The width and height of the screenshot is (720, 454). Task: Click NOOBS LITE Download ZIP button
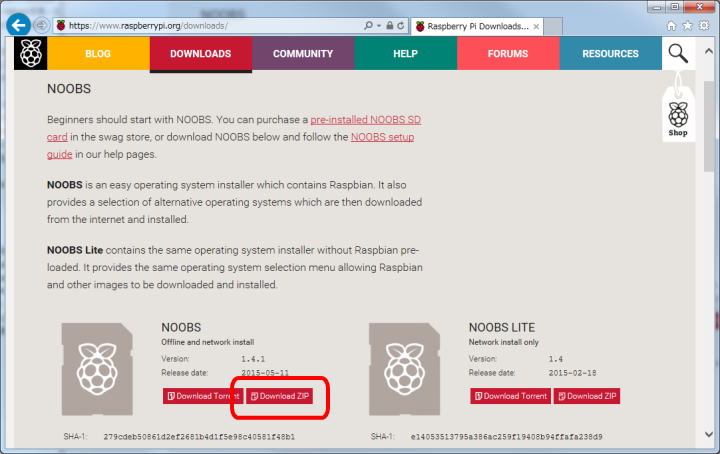click(x=587, y=396)
